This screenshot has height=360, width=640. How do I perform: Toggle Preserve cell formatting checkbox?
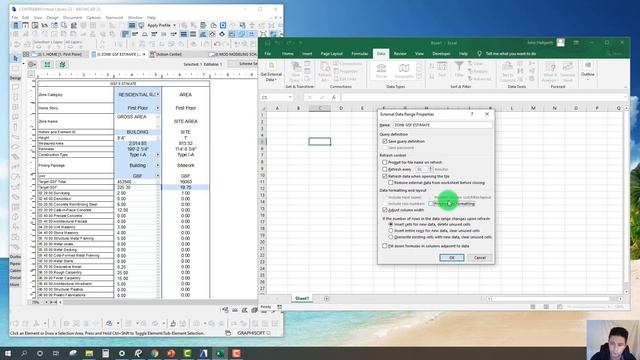pos(431,204)
